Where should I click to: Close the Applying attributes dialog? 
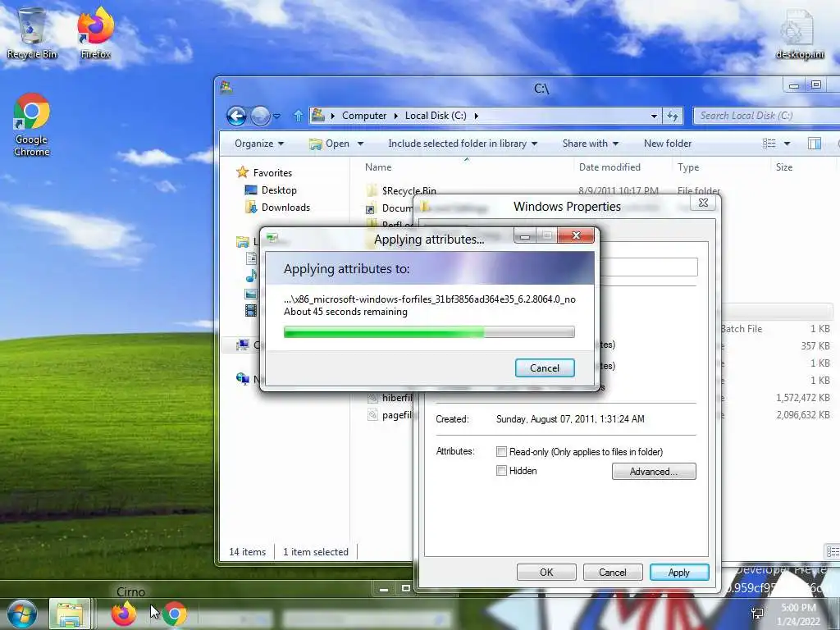(x=576, y=235)
